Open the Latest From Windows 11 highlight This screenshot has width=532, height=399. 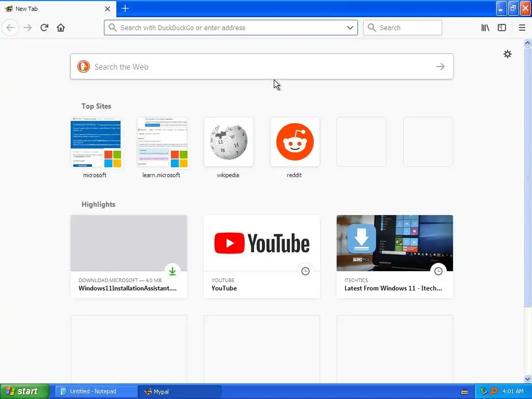(x=395, y=257)
